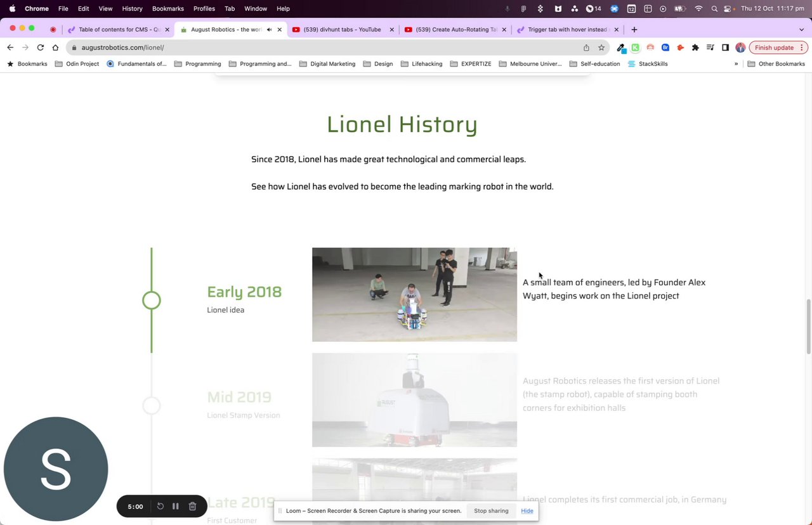Viewport: 812px width, 525px height.
Task: Open the Bookmarks menu in menu bar
Action: [168, 9]
